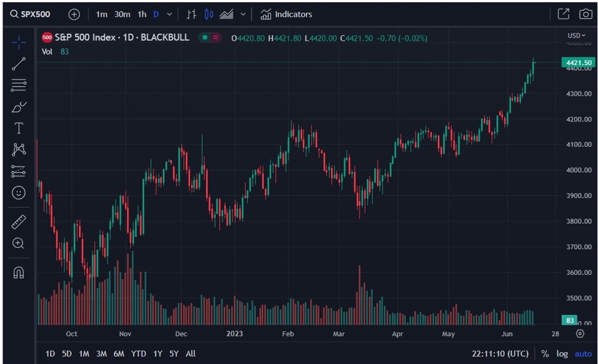Click the 4421.50 current price label

click(576, 62)
